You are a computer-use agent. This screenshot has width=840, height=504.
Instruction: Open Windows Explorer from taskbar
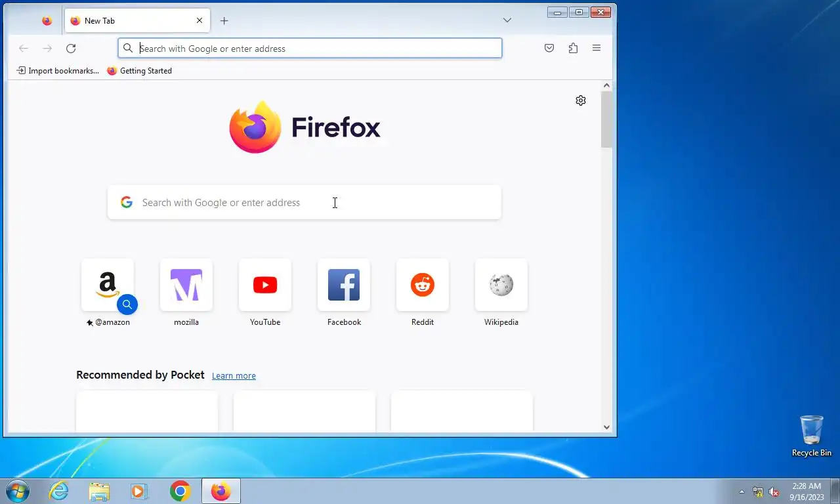99,491
